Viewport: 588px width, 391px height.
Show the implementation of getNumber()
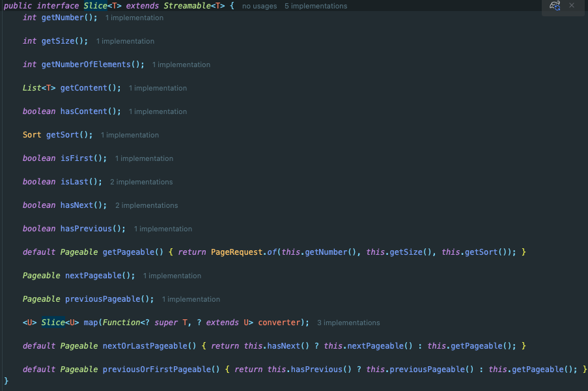(134, 18)
